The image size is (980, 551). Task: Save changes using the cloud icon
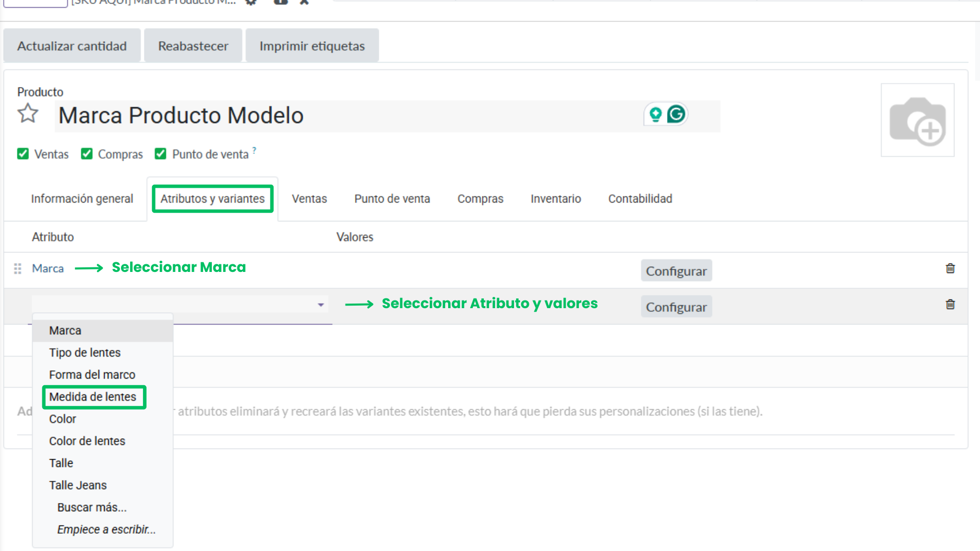(x=280, y=3)
